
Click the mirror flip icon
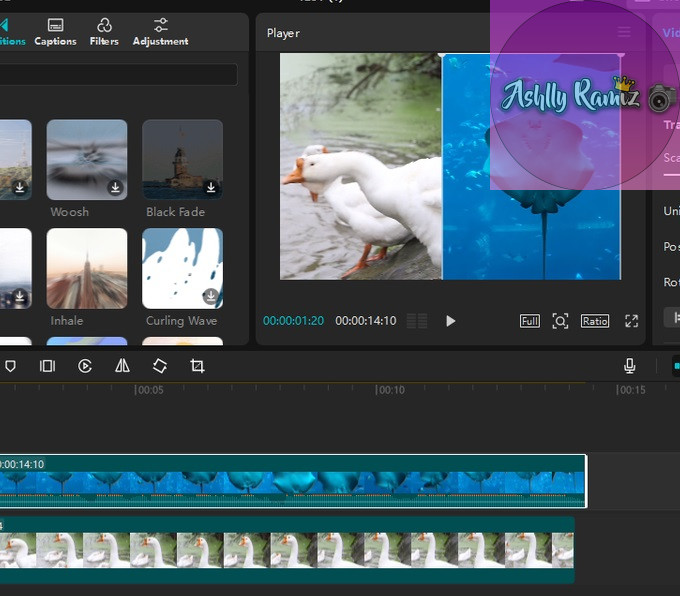click(122, 366)
